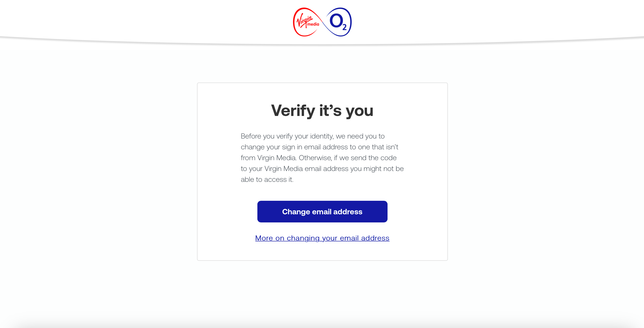644x328 pixels.
Task: Click the subscript 2 in the O2 logo
Action: click(x=345, y=27)
